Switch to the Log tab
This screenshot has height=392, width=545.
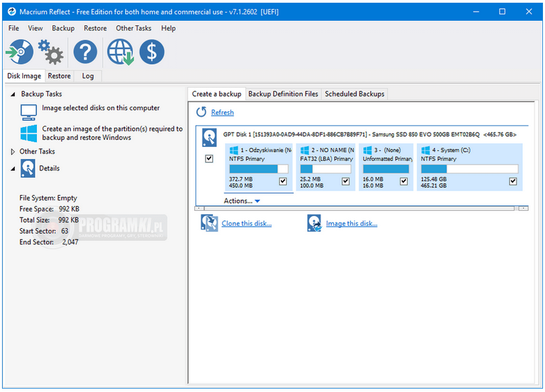coord(87,76)
